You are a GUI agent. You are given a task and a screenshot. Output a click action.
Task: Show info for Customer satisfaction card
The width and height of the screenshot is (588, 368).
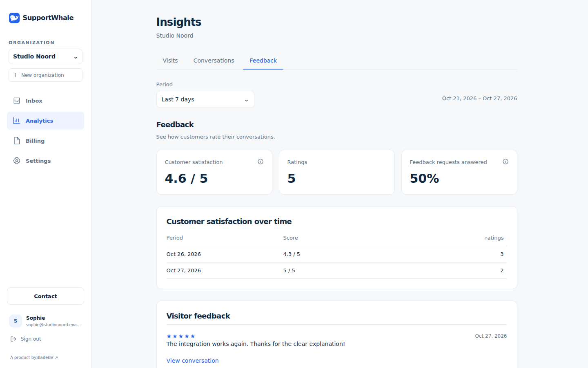[261, 162]
